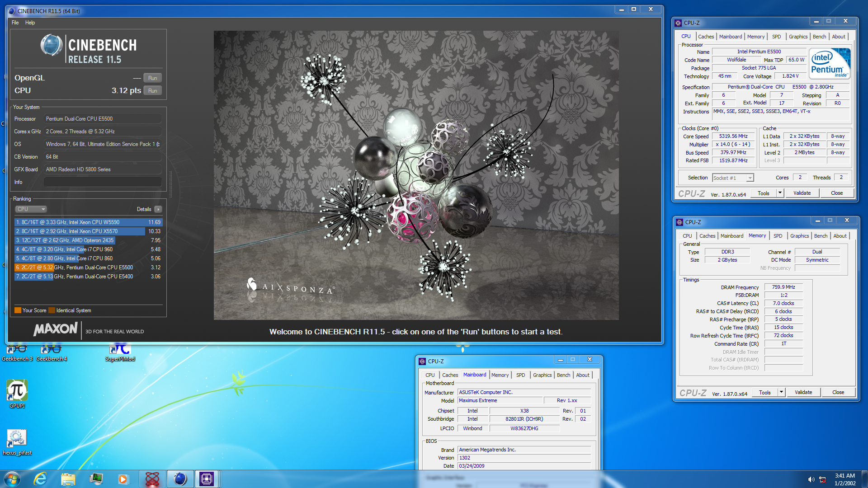Viewport: 868px width, 488px height.
Task: Open the network tray icon
Action: tap(823, 479)
